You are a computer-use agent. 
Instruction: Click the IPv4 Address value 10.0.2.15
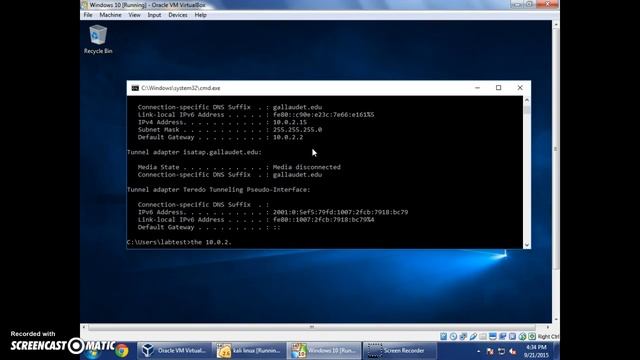coord(290,122)
